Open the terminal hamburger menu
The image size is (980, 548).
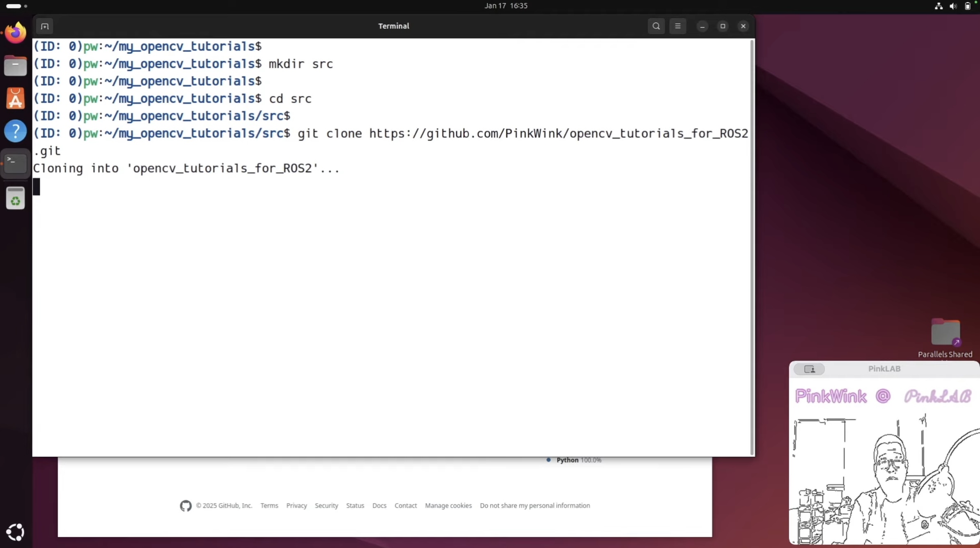click(x=677, y=26)
